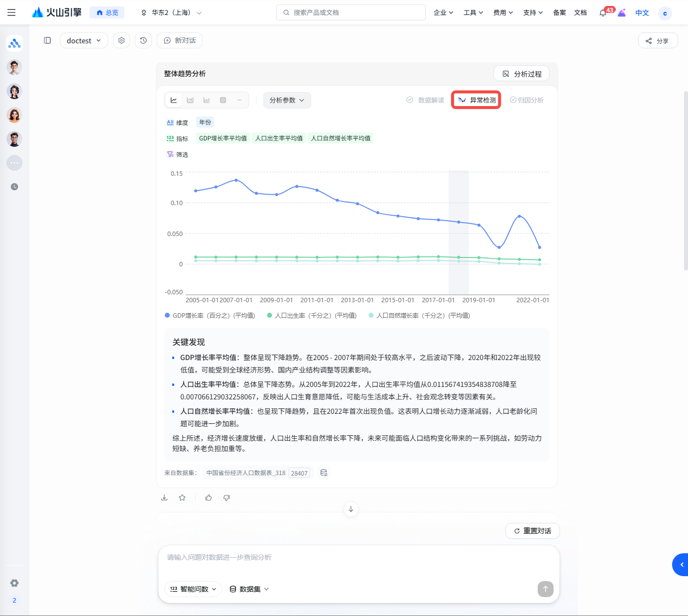Open the hamburger main menu
688x616 pixels.
(x=11, y=12)
